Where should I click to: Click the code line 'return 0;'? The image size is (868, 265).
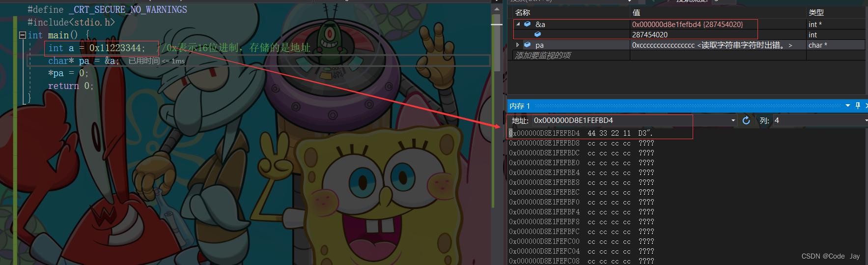(70, 86)
